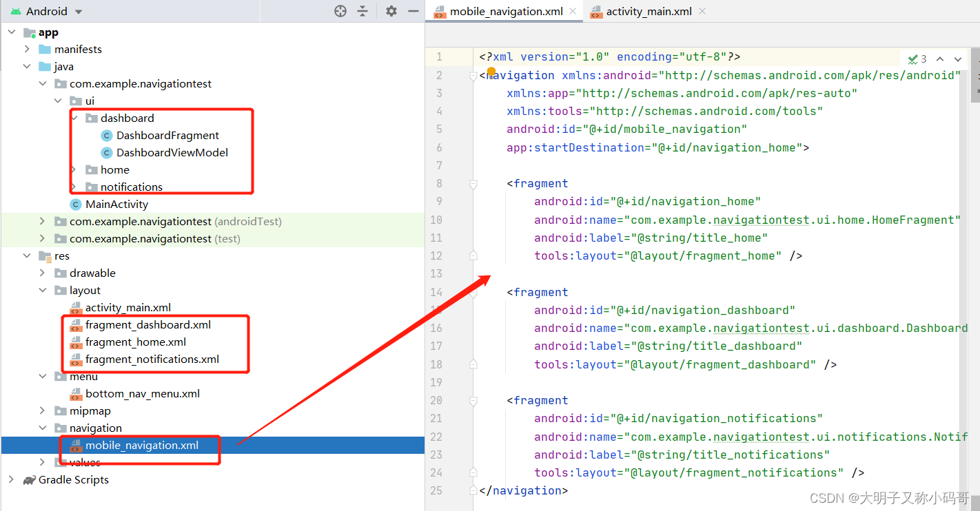
Task: Open project panel settings gear
Action: (391, 11)
